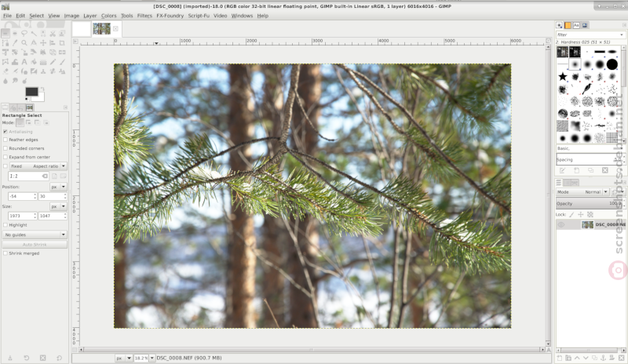Screen dimensions: 628x364
Task: Select the Color Picker eyedropper tool
Action: [15, 43]
